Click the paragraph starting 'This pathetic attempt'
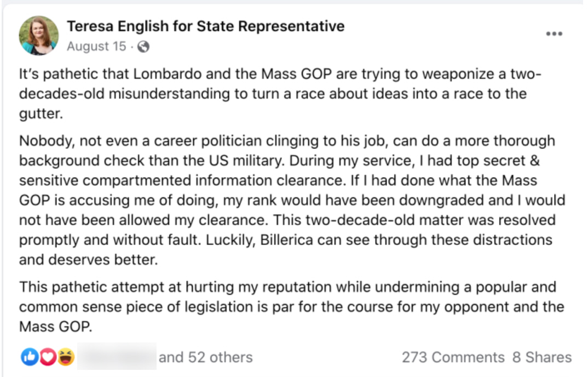588x377 pixels. pyautogui.click(x=290, y=306)
